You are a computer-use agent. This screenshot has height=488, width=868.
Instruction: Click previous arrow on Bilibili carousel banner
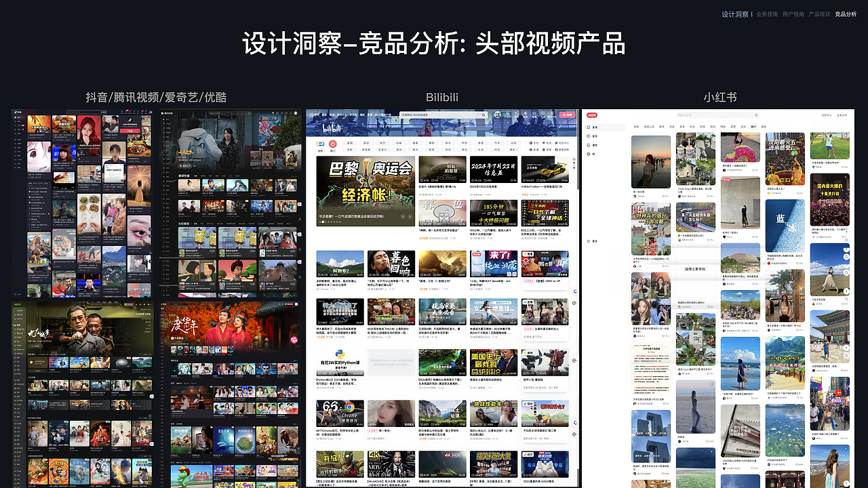403,216
